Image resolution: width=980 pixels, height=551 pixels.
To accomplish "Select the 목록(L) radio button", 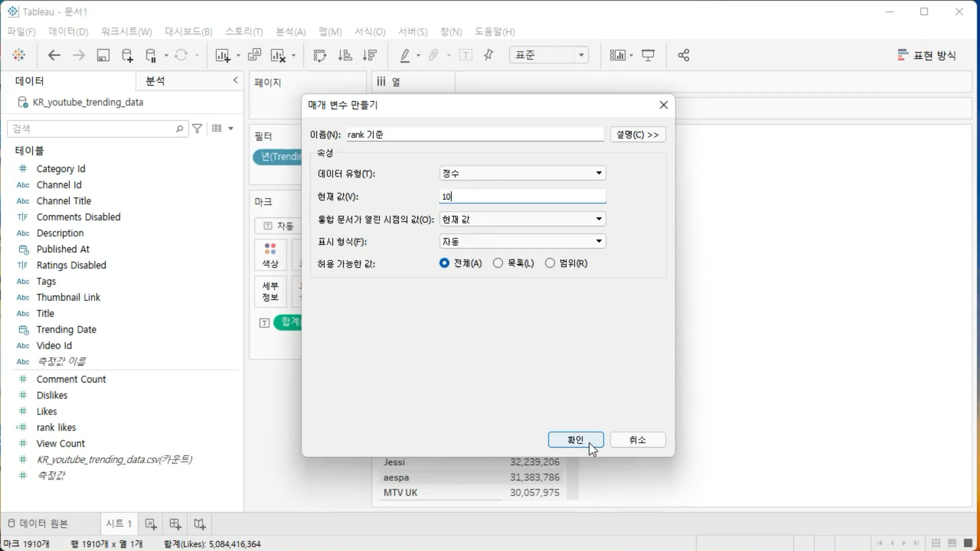I will [498, 263].
